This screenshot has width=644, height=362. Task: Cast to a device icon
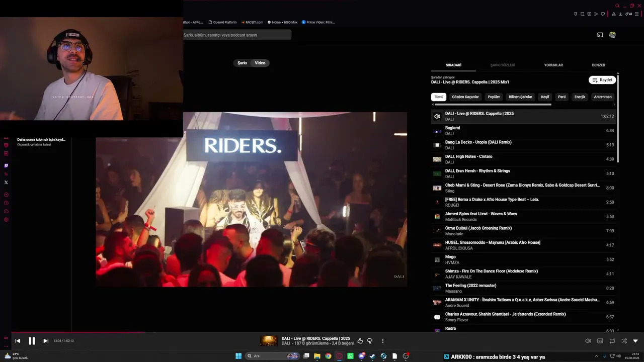[600, 35]
